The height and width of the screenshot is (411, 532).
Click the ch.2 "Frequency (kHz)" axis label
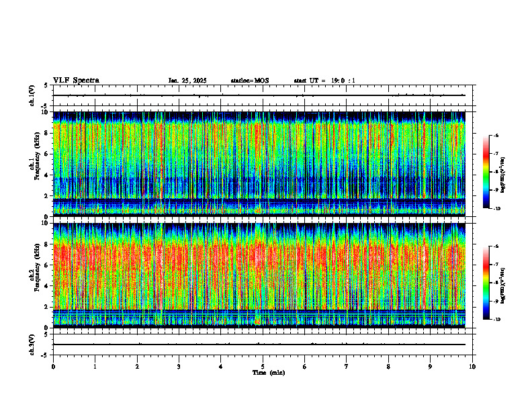(37, 267)
